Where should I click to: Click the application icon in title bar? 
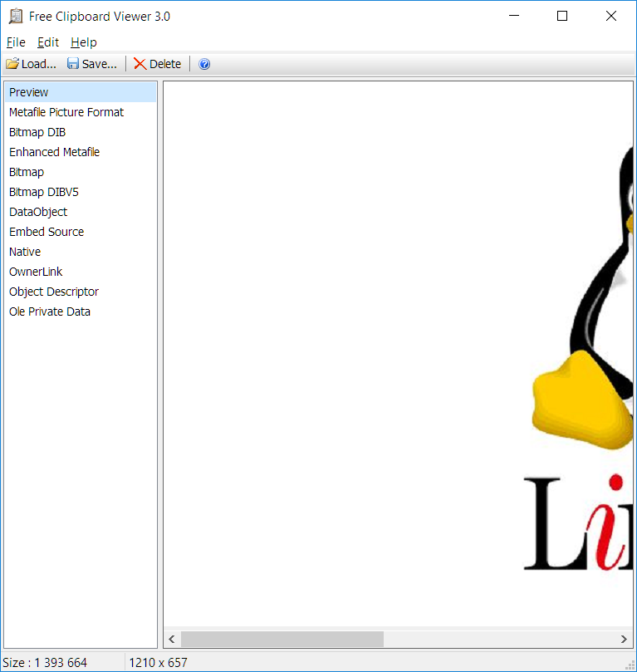[15, 16]
